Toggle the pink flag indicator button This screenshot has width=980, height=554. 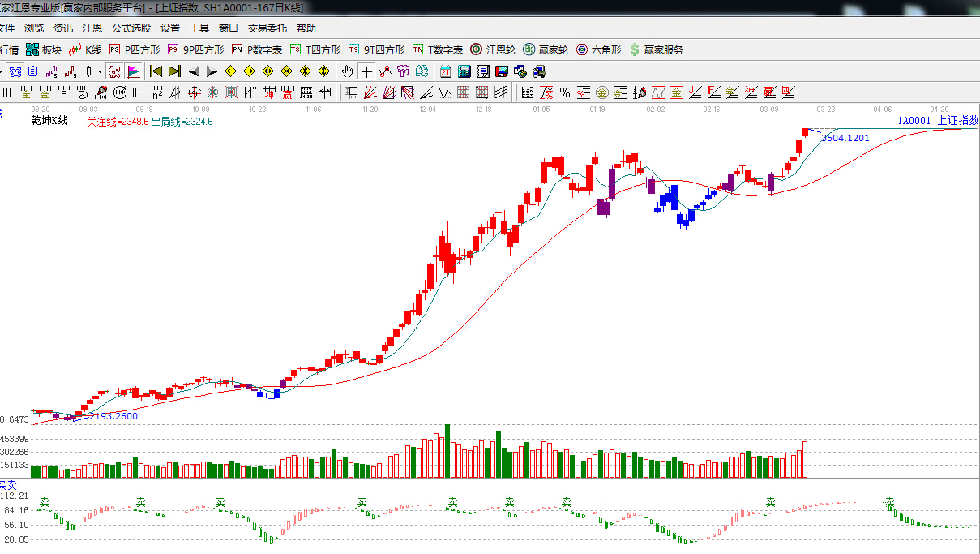[134, 71]
